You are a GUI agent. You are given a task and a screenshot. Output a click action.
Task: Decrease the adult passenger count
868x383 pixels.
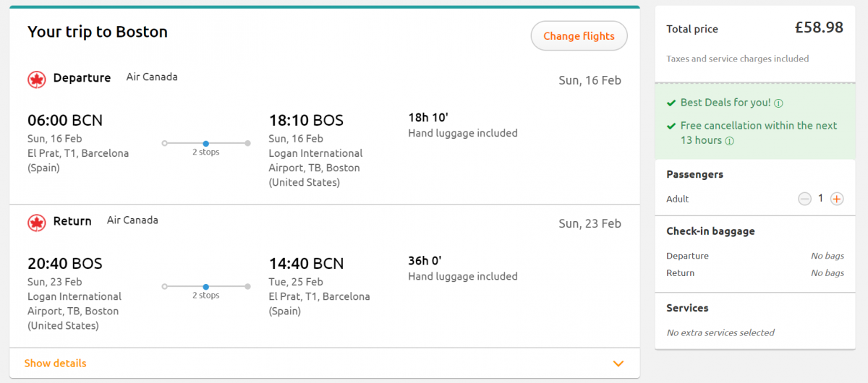(x=804, y=199)
